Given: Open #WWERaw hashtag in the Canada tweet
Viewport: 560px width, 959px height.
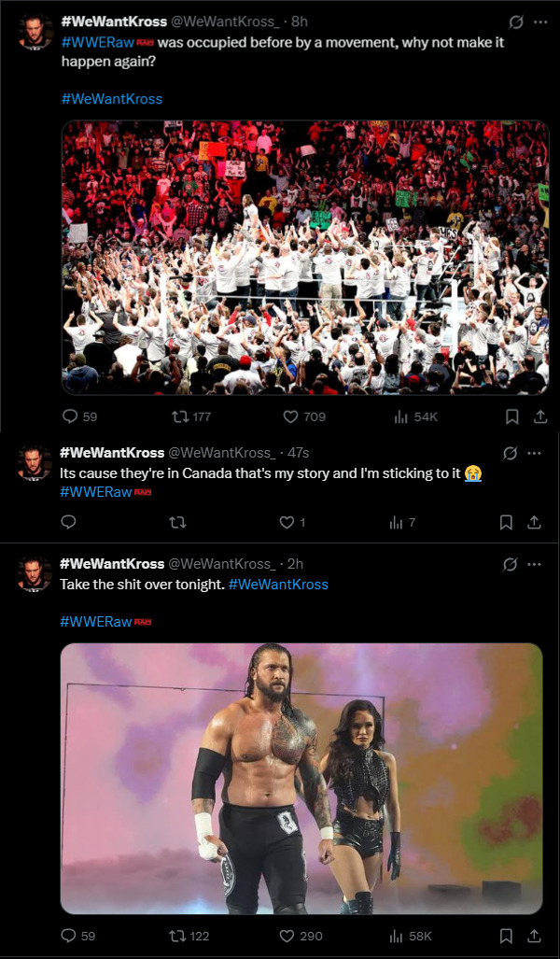Looking at the screenshot, I should click(96, 492).
